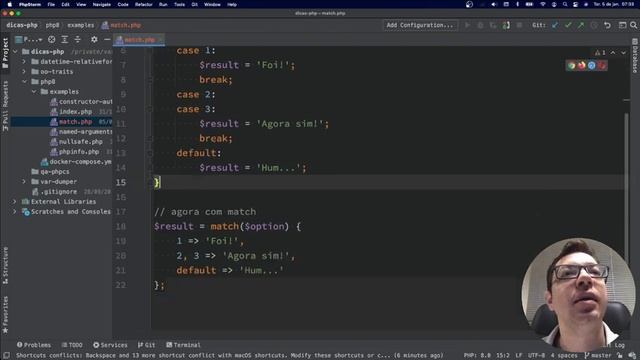Open the Services tool window
Image resolution: width=640 pixels, height=360 pixels.
pos(110,345)
